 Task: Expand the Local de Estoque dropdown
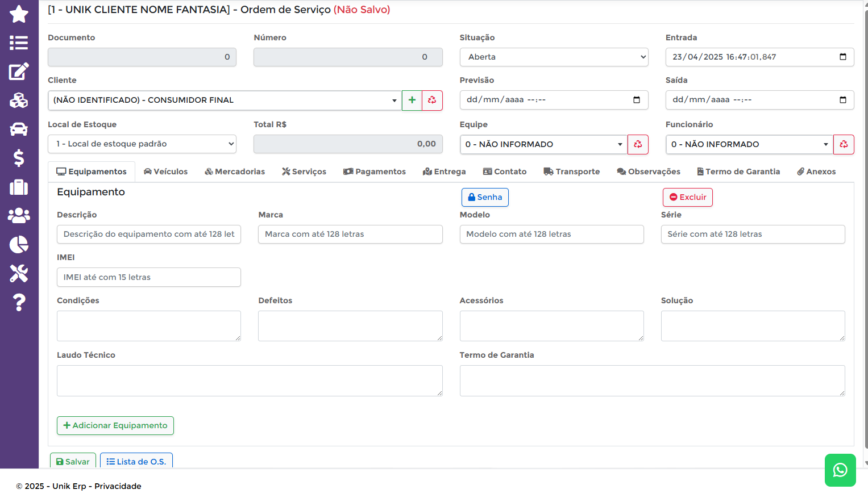[x=142, y=144]
